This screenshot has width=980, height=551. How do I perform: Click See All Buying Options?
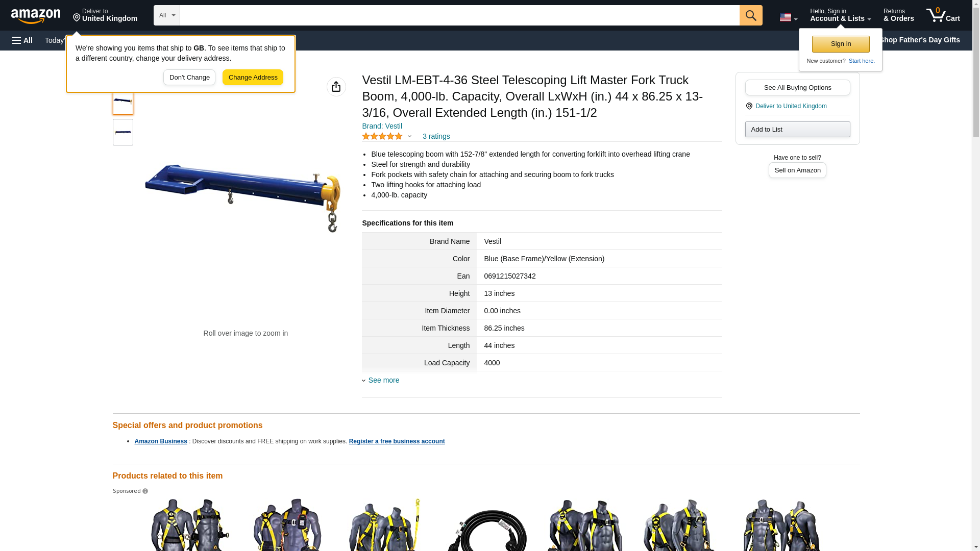click(x=797, y=87)
